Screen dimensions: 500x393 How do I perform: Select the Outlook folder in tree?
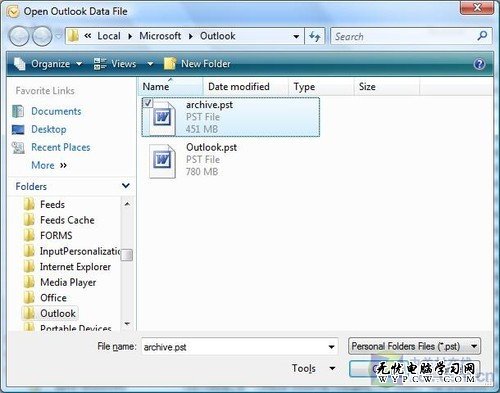pos(58,313)
